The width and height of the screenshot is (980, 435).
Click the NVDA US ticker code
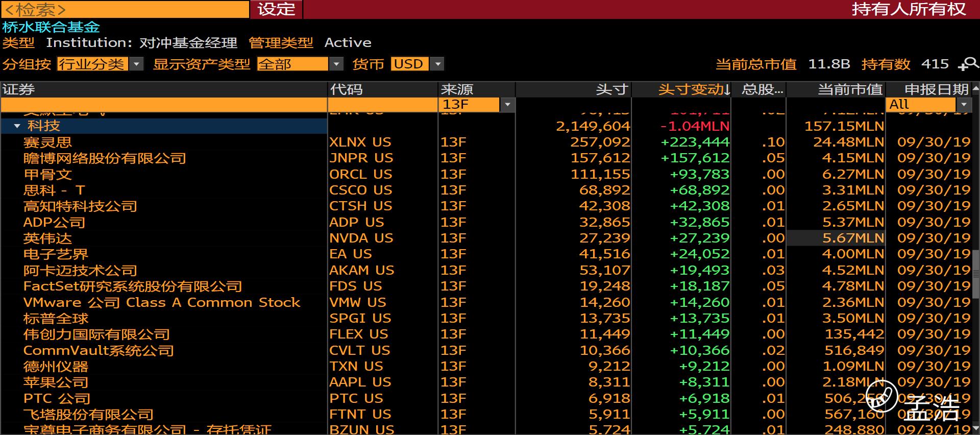click(x=361, y=238)
